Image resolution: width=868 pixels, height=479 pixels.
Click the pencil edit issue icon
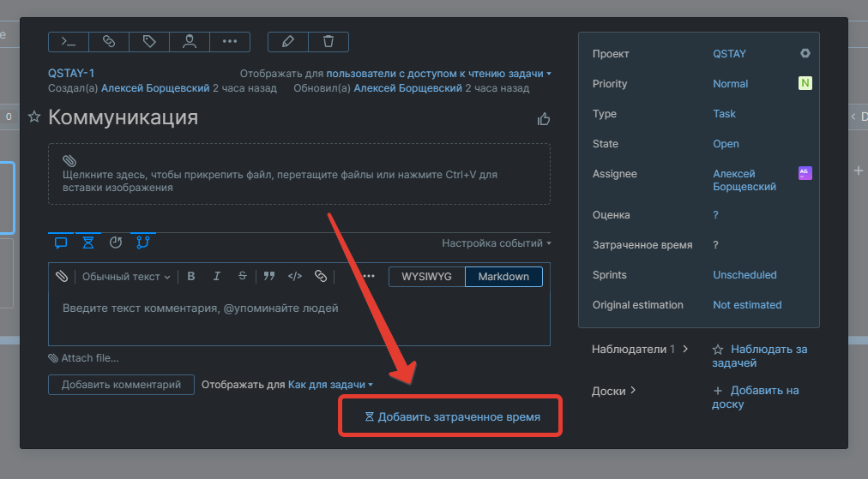[x=288, y=41]
